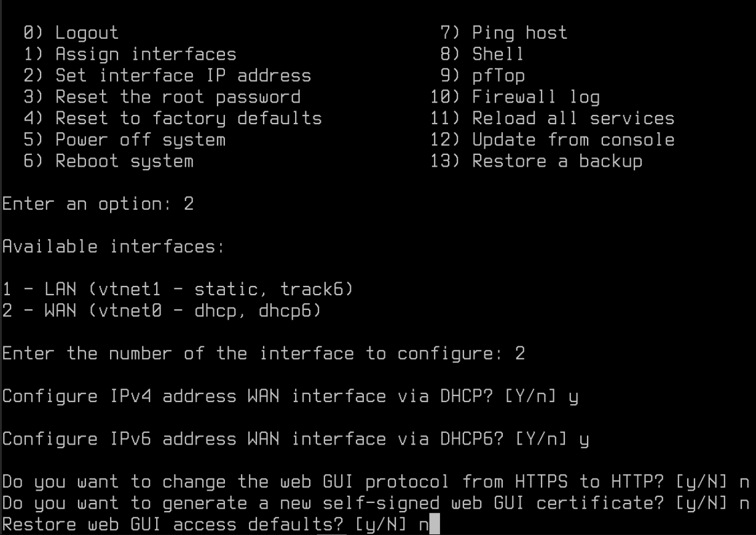Select the Reload all services entry
The height and width of the screenshot is (535, 756).
[x=572, y=118]
